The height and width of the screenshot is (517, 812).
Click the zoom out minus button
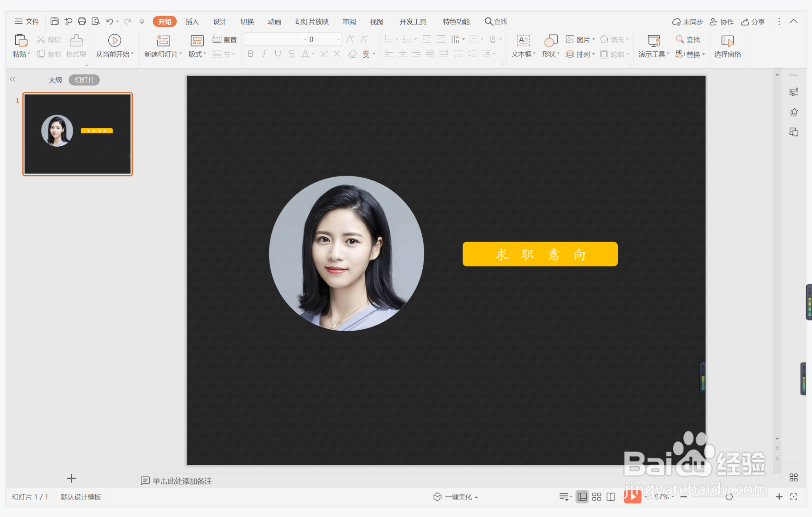pyautogui.click(x=684, y=497)
